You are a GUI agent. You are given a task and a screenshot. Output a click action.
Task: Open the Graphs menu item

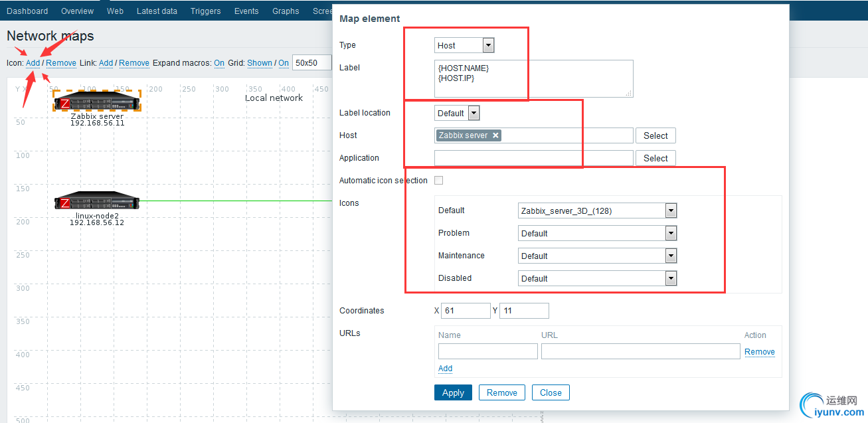click(286, 11)
